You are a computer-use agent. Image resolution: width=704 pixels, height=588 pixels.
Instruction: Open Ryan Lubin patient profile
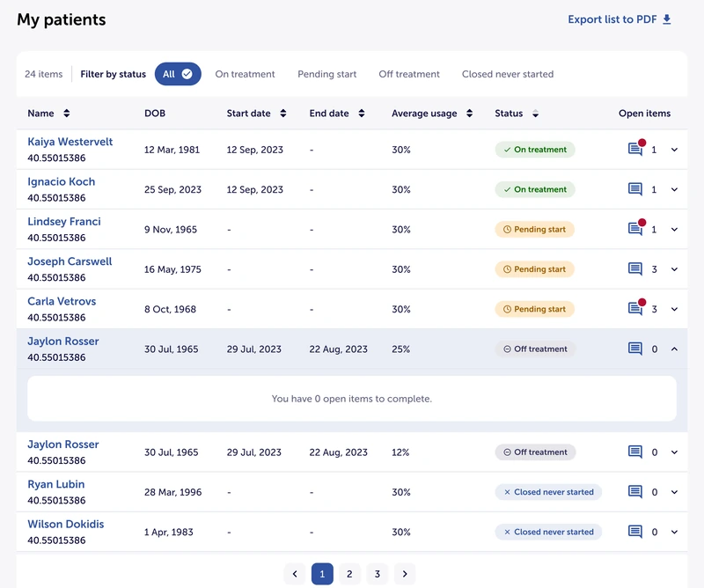55,484
